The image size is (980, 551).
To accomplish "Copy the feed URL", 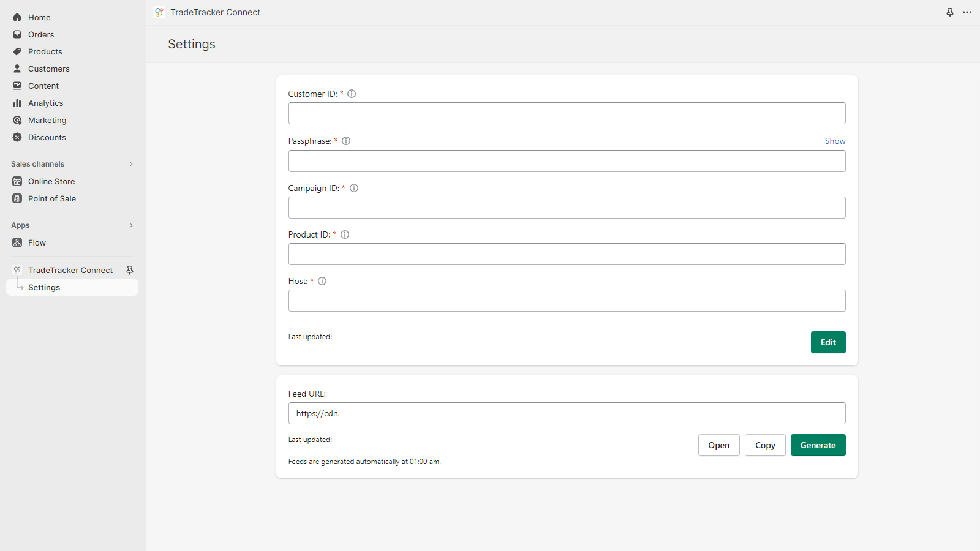I will pos(765,445).
